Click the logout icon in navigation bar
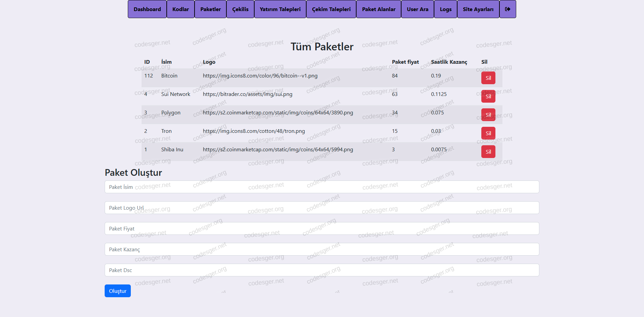Image resolution: width=644 pixels, height=317 pixels. pyautogui.click(x=507, y=9)
